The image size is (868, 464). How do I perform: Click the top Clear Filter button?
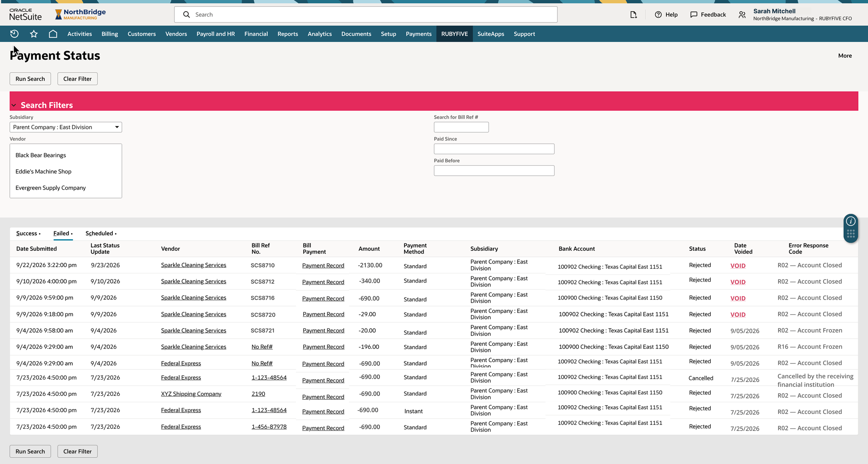click(x=77, y=79)
